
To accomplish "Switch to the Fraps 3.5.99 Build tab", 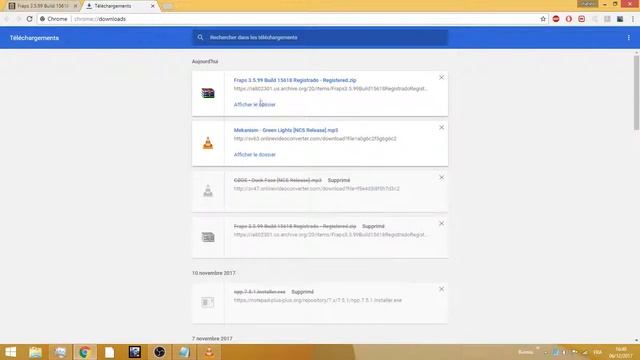I will tap(42, 6).
